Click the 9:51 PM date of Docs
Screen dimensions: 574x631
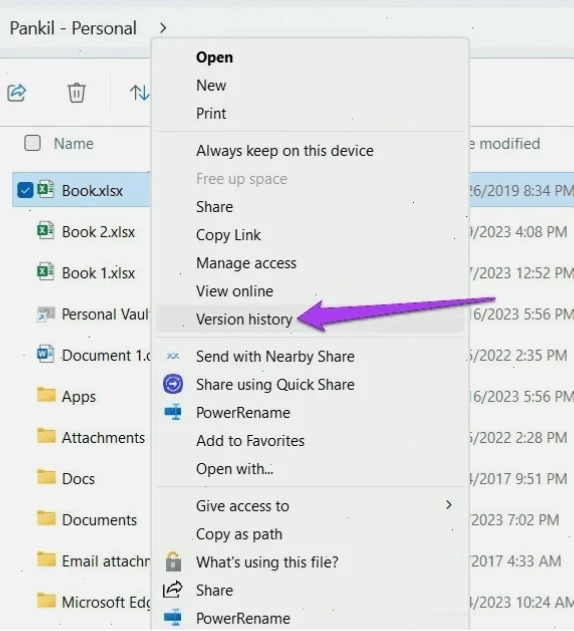[x=518, y=479]
